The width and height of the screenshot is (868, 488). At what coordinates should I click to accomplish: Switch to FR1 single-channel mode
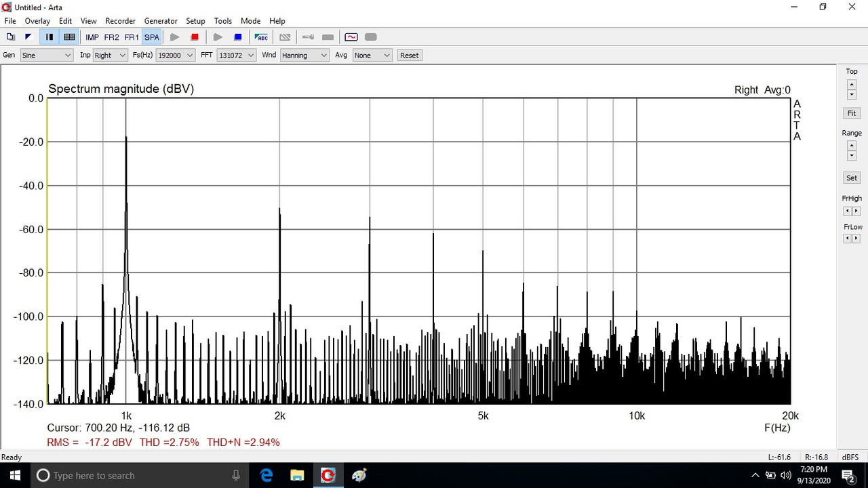point(132,37)
